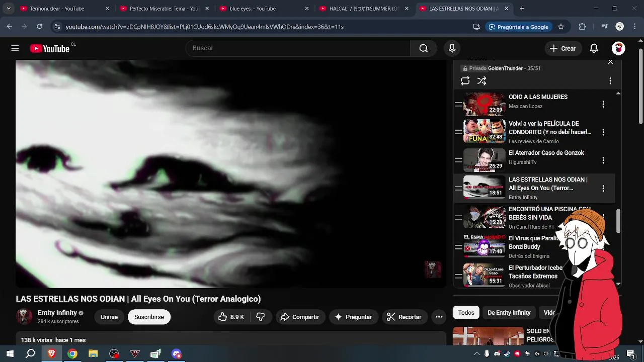Open browser profile avatar
This screenshot has height=362, width=644.
[620, 27]
